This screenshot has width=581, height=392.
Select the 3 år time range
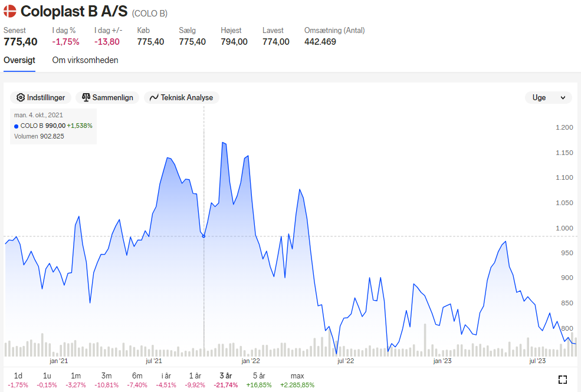226,380
